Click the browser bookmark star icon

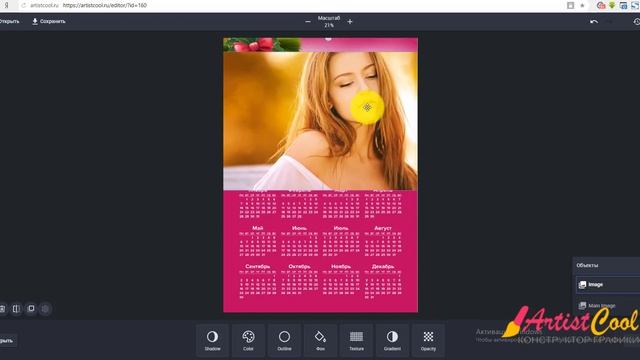tap(582, 5)
